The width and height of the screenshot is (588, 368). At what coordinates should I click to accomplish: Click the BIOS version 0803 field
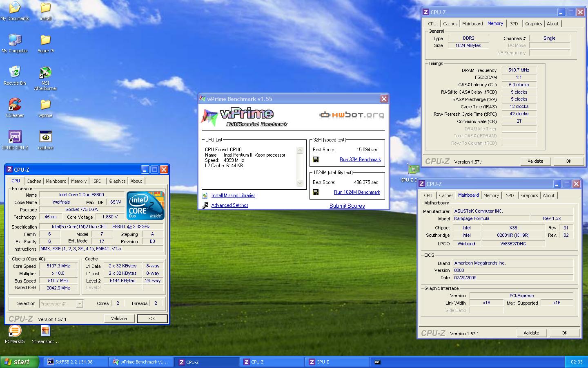[x=513, y=270]
